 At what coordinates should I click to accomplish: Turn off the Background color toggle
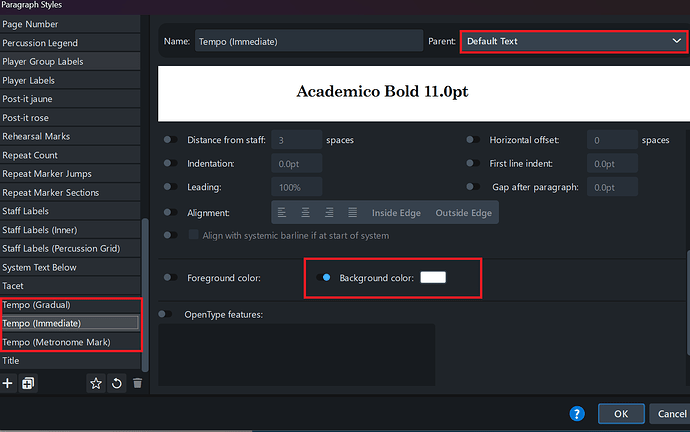324,277
